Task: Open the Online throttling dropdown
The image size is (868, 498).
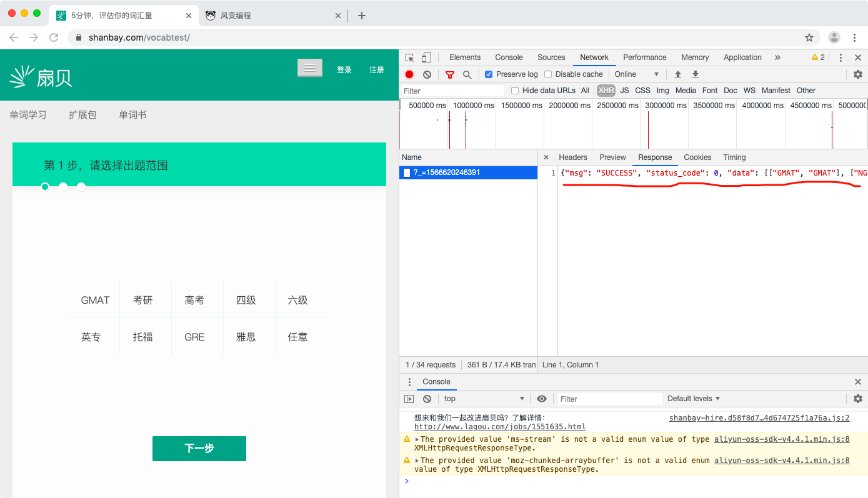Action: pyautogui.click(x=636, y=74)
